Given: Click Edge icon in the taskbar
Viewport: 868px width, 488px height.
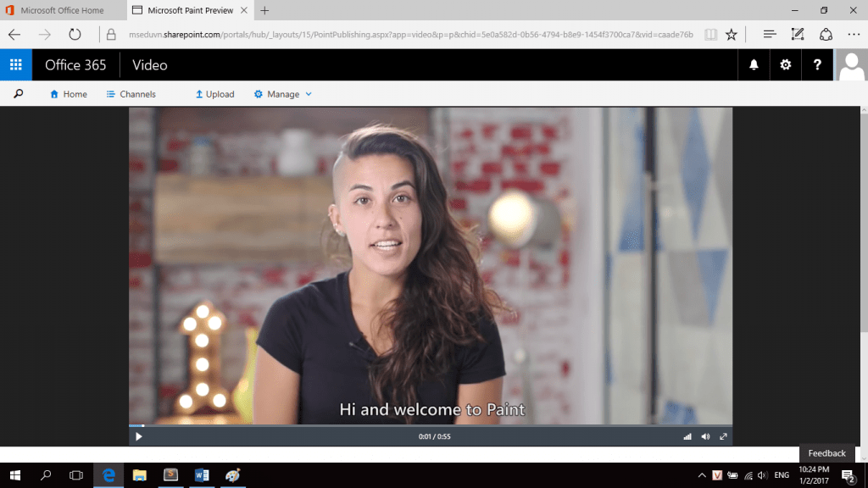Looking at the screenshot, I should [108, 475].
